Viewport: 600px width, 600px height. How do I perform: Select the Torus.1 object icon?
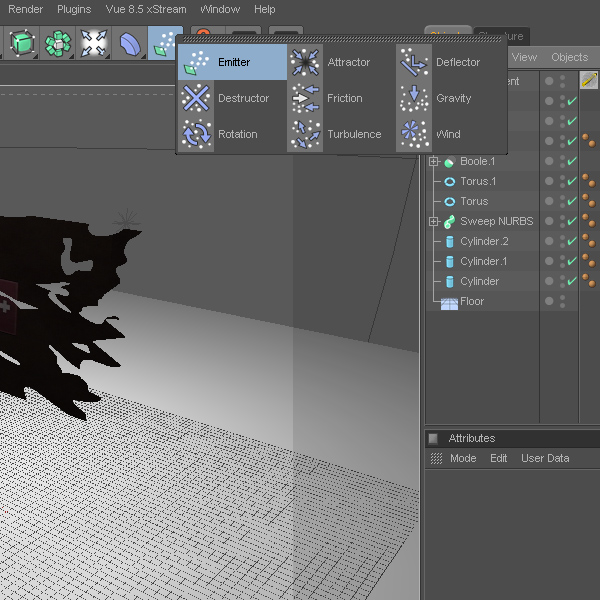click(x=450, y=182)
